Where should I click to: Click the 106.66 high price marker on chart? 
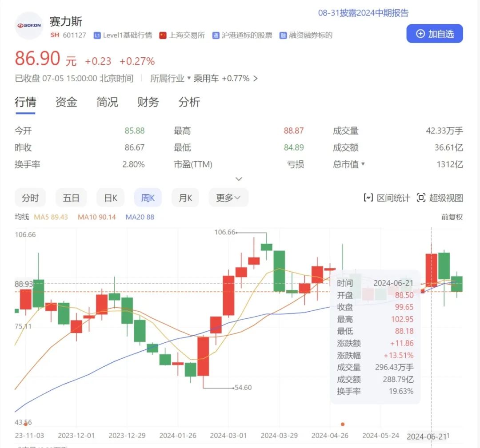coord(225,232)
